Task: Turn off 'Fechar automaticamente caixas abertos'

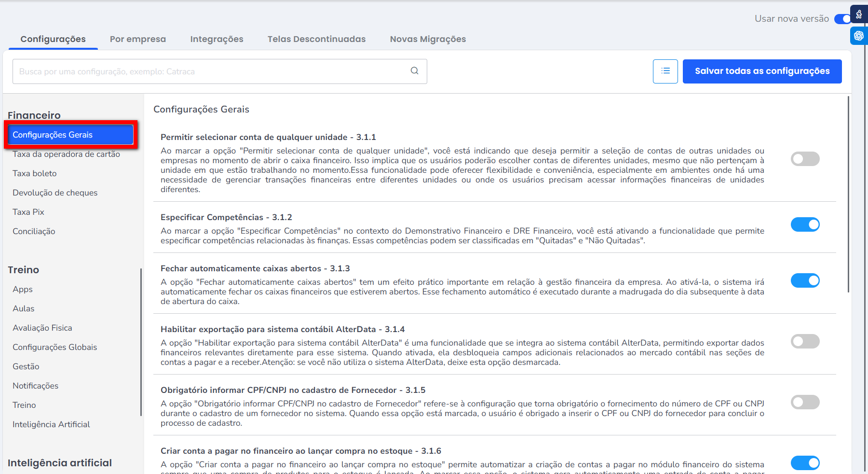Action: tap(805, 280)
